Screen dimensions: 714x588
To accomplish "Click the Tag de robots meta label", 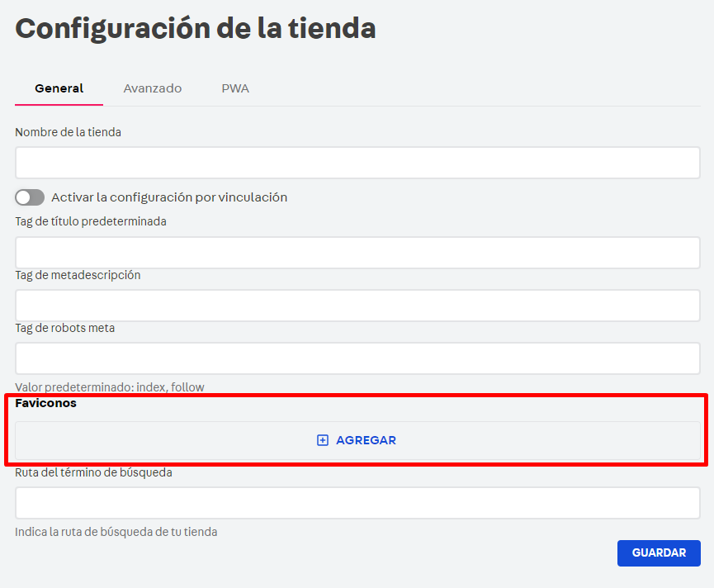I will (x=63, y=328).
